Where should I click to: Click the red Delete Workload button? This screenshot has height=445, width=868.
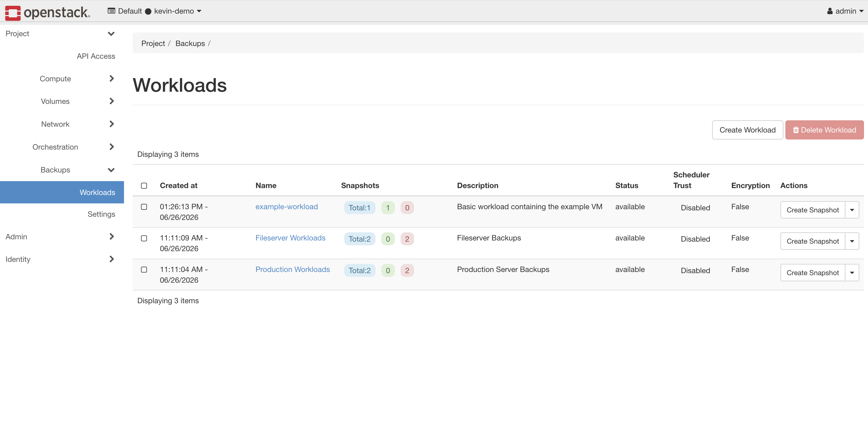click(824, 130)
